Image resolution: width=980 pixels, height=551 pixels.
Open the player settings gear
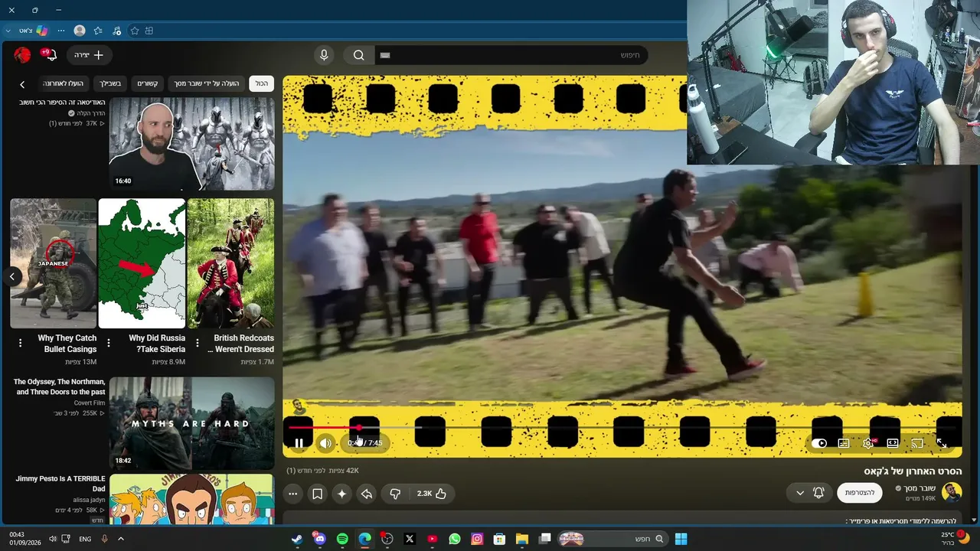[x=868, y=443]
